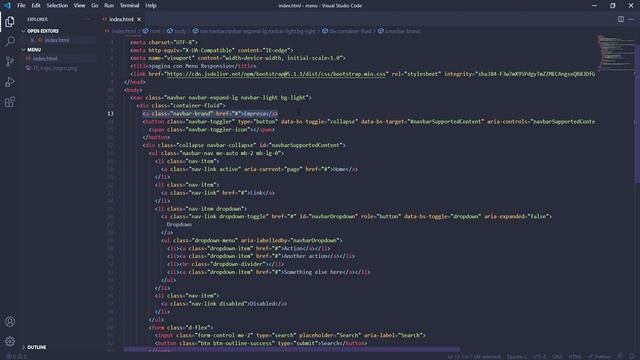The image size is (640, 360).
Task: Open the Manage gear icon
Action: tap(10, 341)
